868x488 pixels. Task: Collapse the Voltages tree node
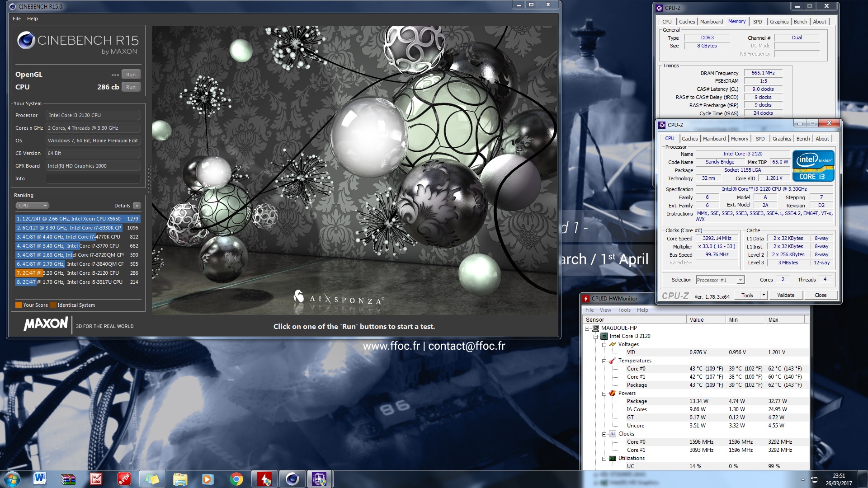(604, 345)
